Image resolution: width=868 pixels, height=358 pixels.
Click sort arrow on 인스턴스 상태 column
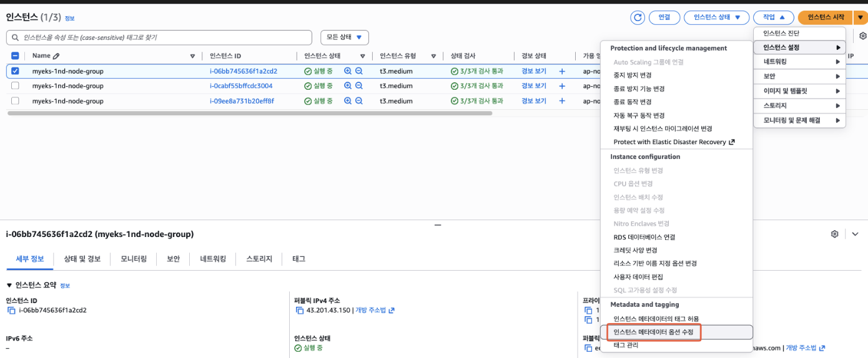point(363,56)
